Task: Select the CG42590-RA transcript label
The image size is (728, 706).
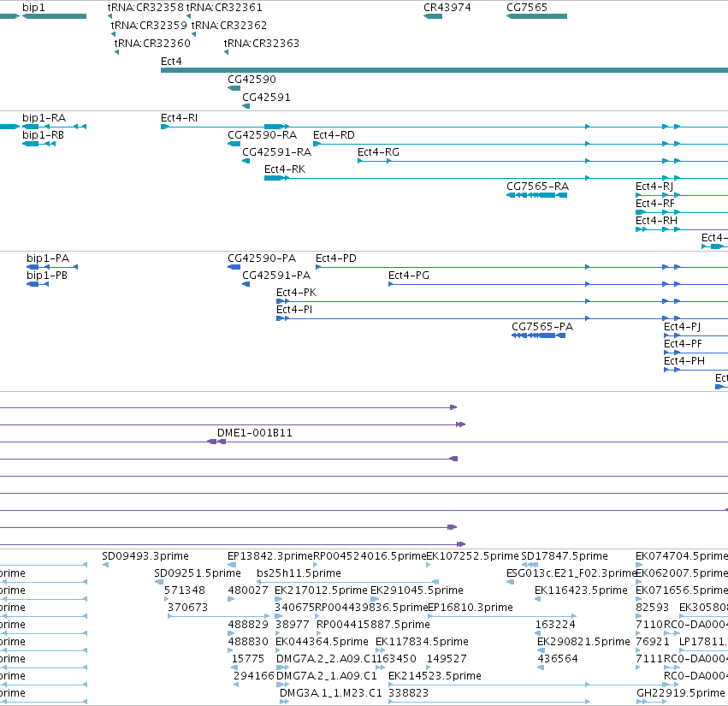Action: 263,135
